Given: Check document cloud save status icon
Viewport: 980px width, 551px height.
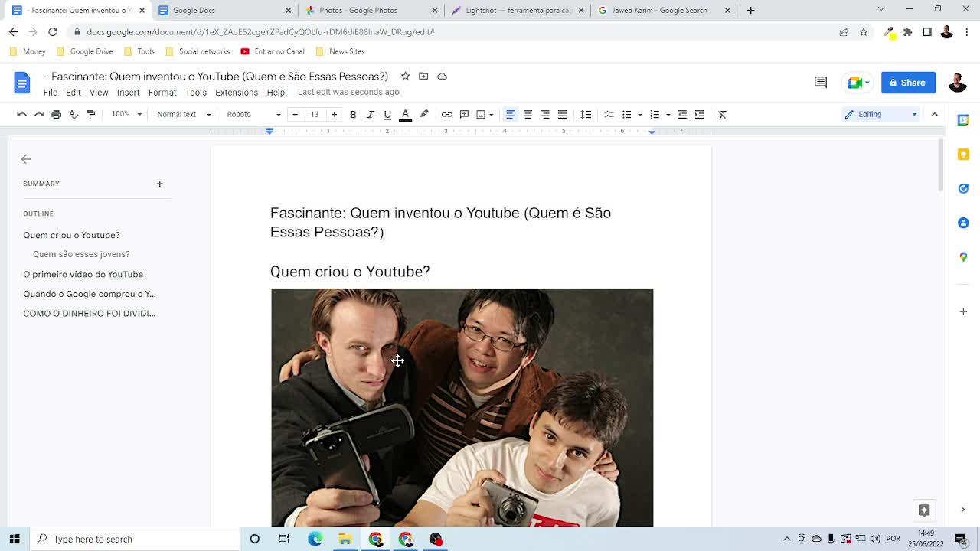Looking at the screenshot, I should point(442,76).
